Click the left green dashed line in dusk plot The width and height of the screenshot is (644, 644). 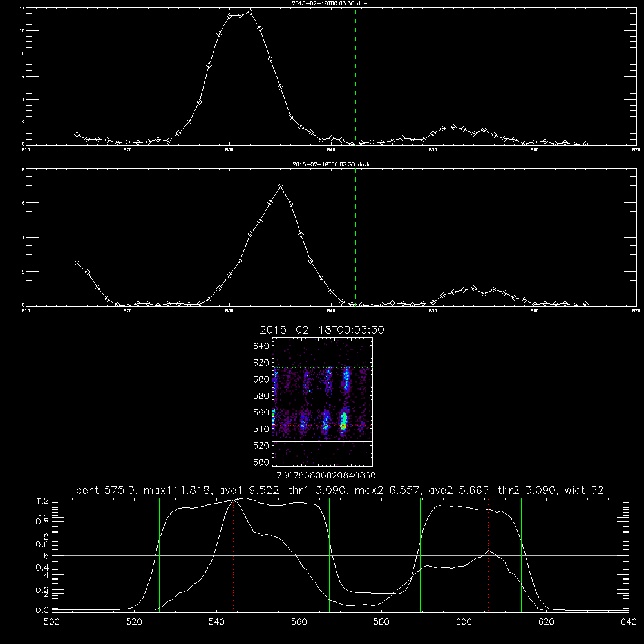click(205, 237)
